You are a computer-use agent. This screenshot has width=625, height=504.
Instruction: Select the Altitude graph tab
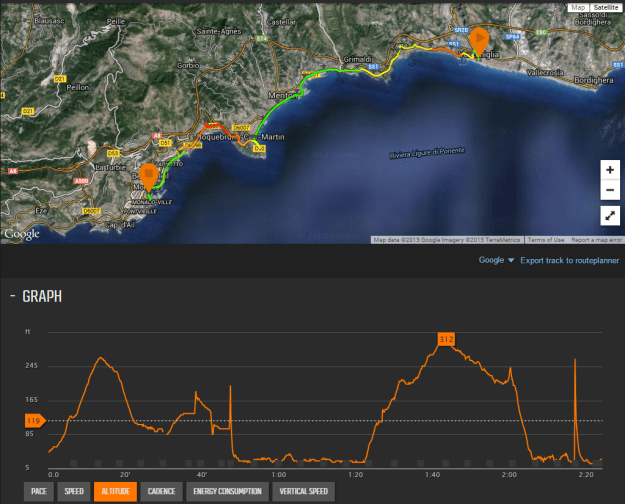point(116,491)
